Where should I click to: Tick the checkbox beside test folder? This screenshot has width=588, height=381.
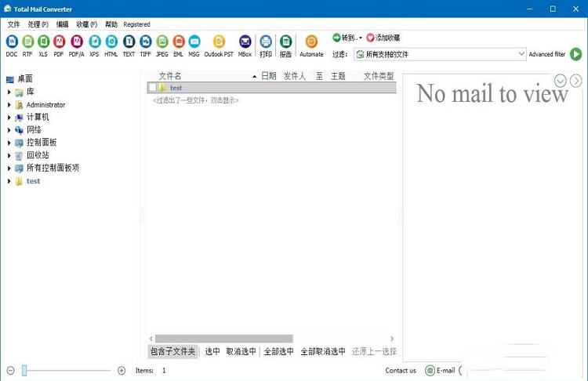(152, 88)
